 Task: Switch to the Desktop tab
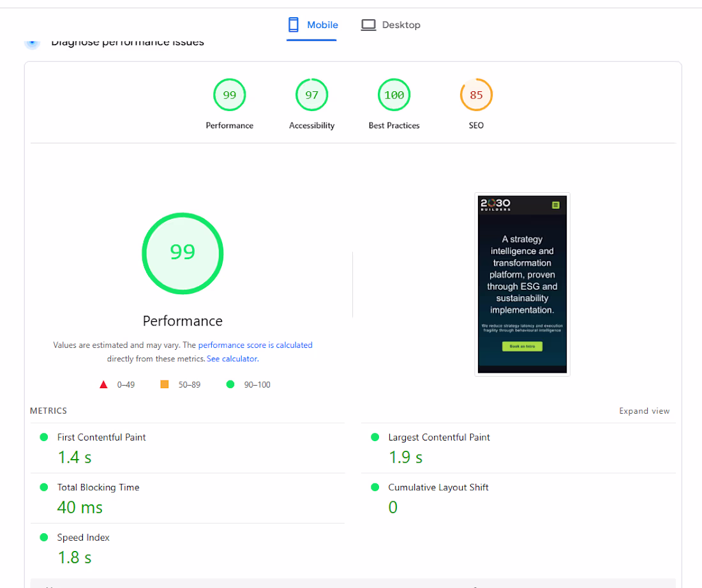click(391, 25)
